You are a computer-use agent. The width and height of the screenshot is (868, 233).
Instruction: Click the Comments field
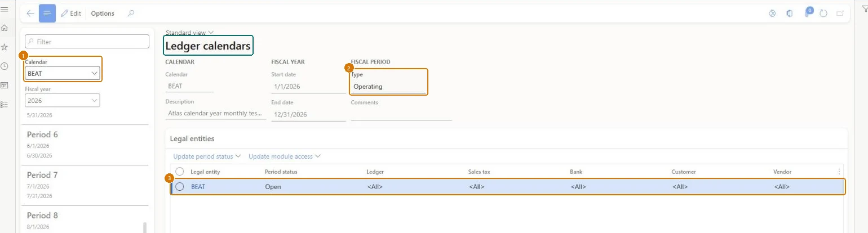[x=401, y=114]
